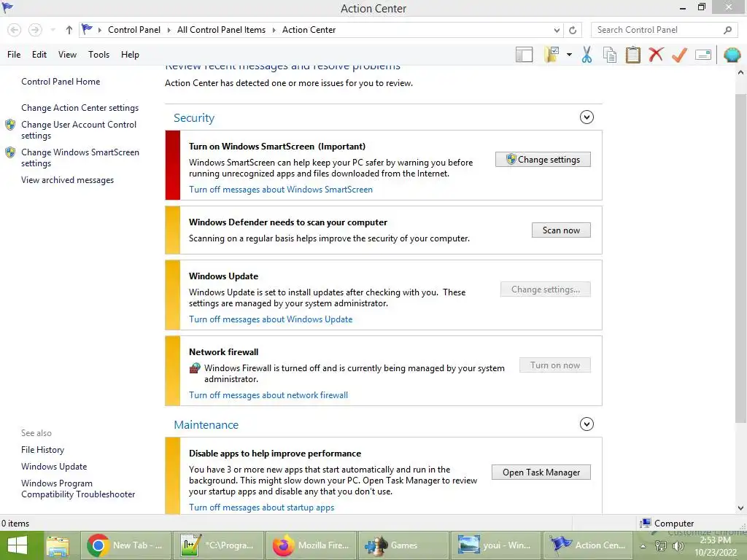The image size is (747, 560).
Task: Click the orange checkmark toolbar icon
Action: coord(679,55)
